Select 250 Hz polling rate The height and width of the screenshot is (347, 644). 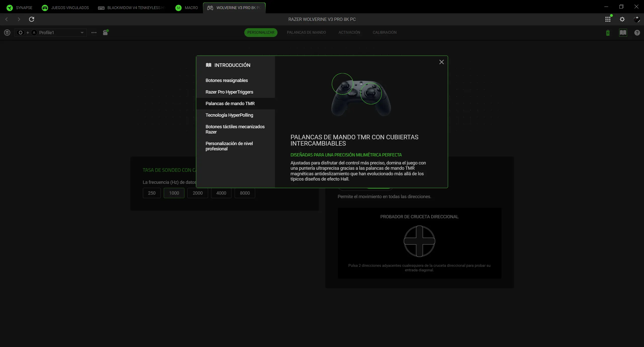[x=151, y=193]
